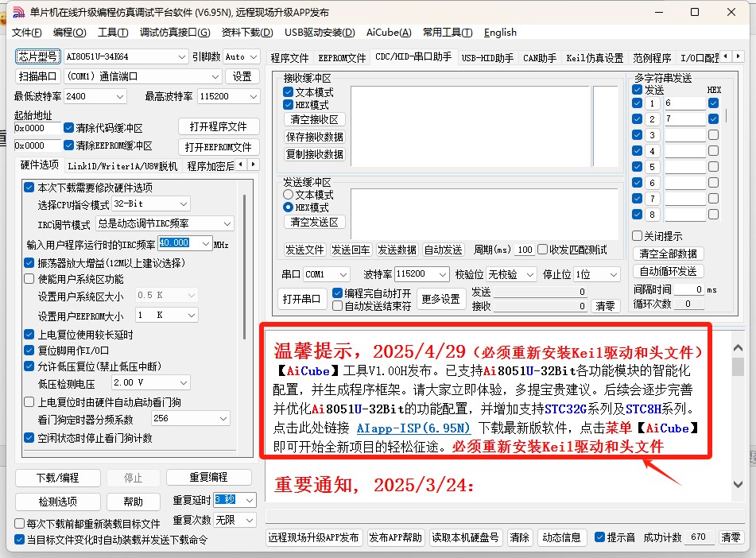Click send file 发送文件 button
The height and width of the screenshot is (558, 756).
[x=304, y=250]
